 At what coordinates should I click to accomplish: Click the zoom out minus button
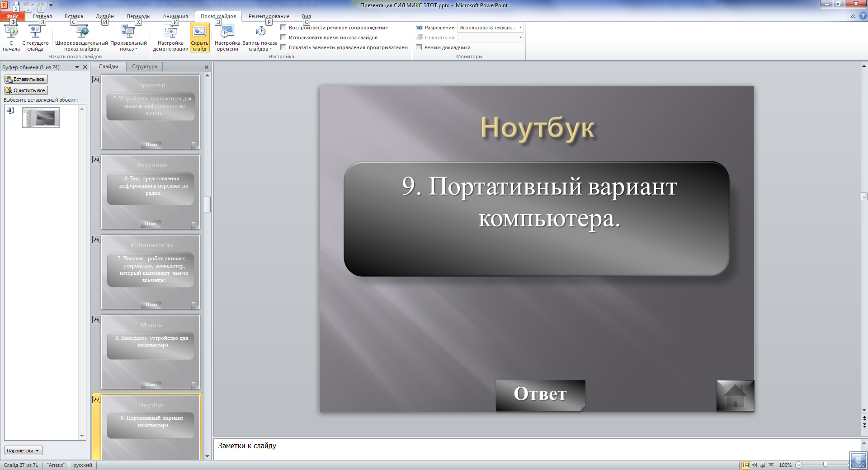tap(799, 465)
